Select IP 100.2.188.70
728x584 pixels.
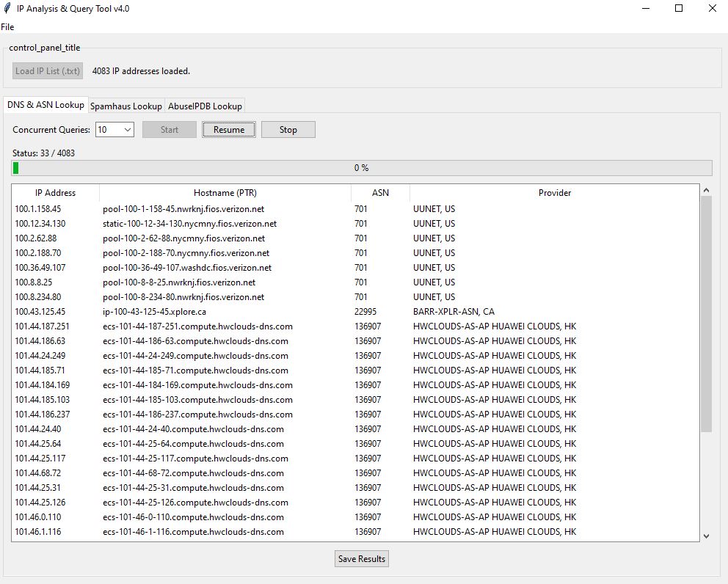[38, 253]
